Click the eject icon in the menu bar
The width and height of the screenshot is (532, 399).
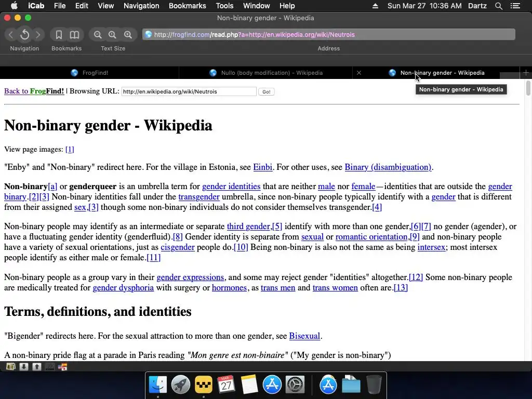375,6
